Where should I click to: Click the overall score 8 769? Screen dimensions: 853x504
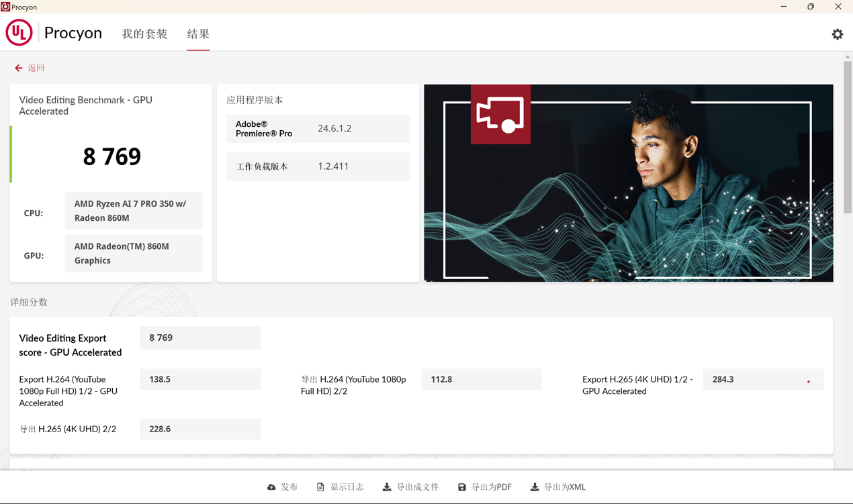(111, 156)
